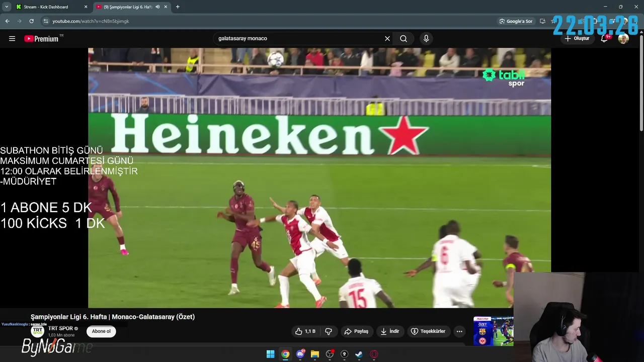The width and height of the screenshot is (644, 362).
Task: Subscribe via Abone ol button
Action: (101, 331)
